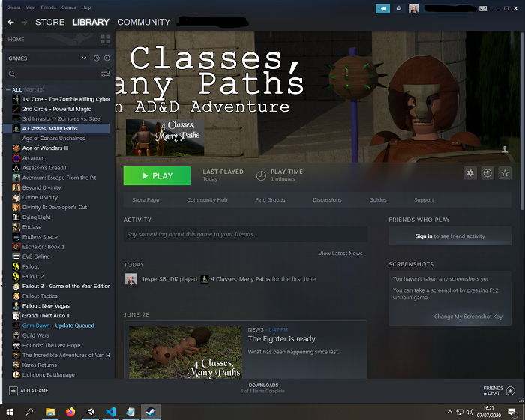Viewport: 525px width, 420px height.
Task: Open the Steam menu
Action: click(x=13, y=7)
